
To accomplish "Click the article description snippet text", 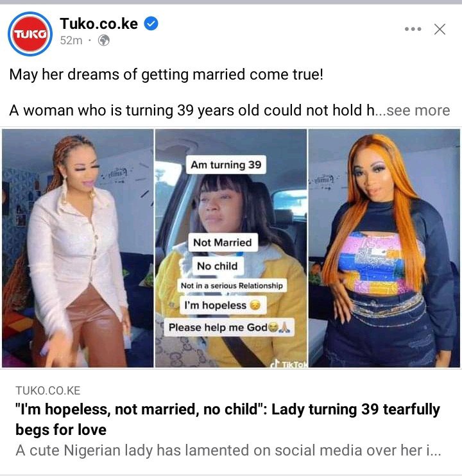I will pos(228,450).
